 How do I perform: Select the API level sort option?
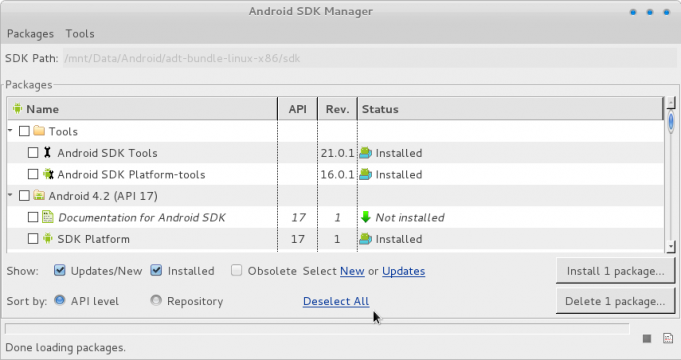coord(60,301)
